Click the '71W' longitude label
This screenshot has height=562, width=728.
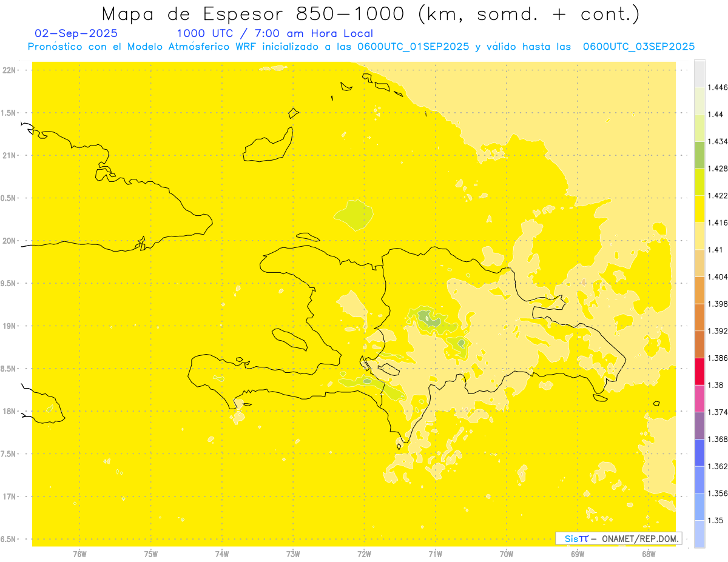pos(435,554)
